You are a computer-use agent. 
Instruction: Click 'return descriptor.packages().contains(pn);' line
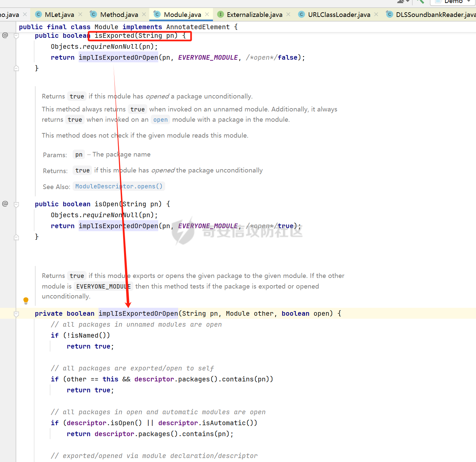tap(150, 434)
